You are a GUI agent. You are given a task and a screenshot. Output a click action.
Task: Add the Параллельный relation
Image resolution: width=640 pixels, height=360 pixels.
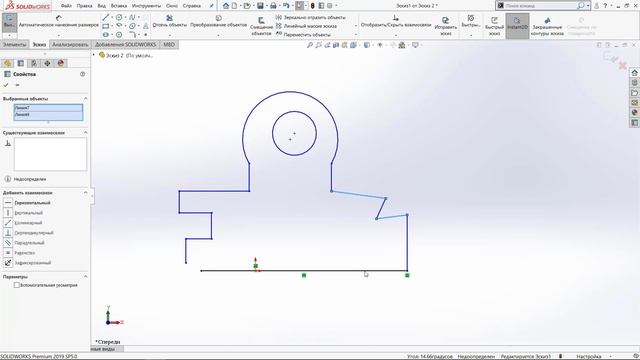point(24,243)
